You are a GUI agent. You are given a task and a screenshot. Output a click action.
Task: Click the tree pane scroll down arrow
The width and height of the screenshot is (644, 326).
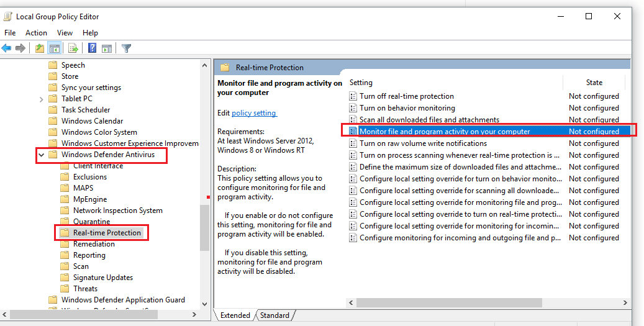(x=204, y=304)
